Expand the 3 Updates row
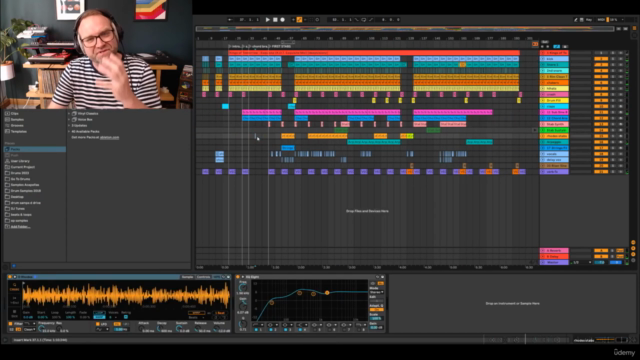 tap(69, 125)
